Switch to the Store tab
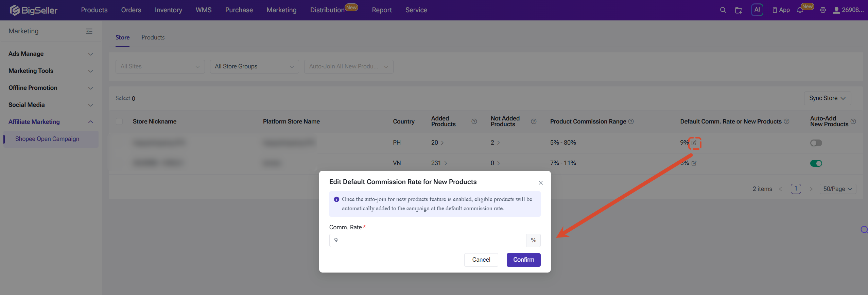The height and width of the screenshot is (295, 868). 122,37
